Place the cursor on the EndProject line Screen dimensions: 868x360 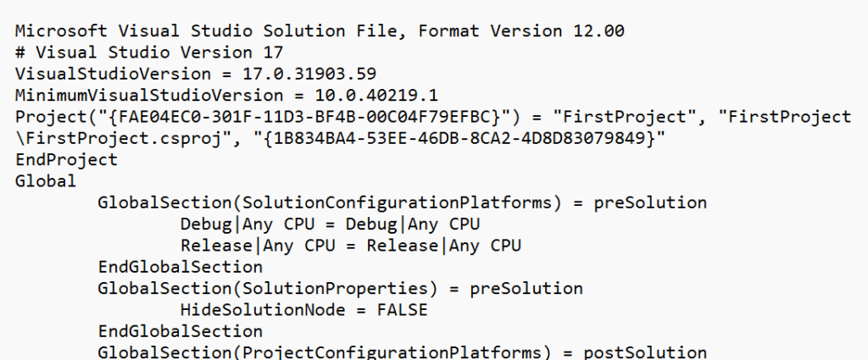(x=66, y=160)
